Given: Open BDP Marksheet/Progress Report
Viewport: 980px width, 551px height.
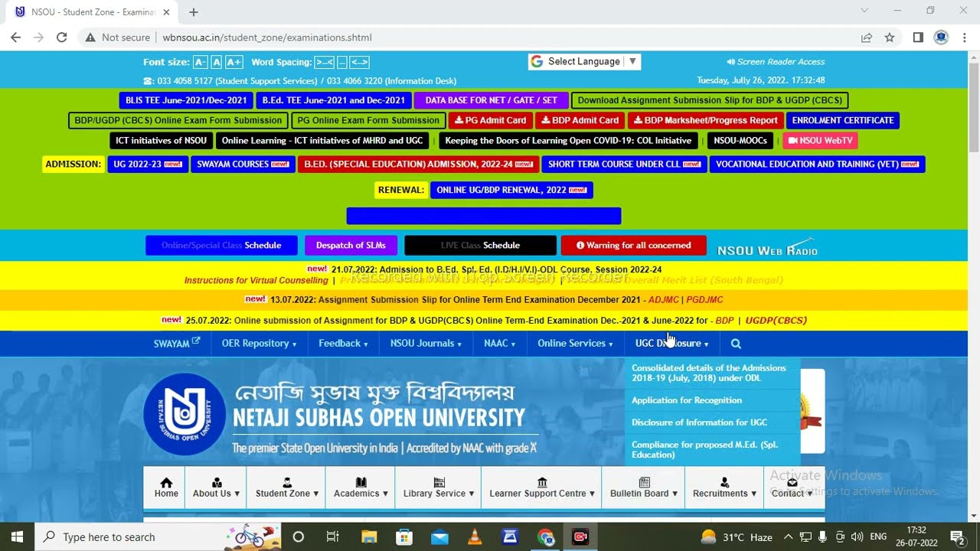Looking at the screenshot, I should [x=705, y=120].
